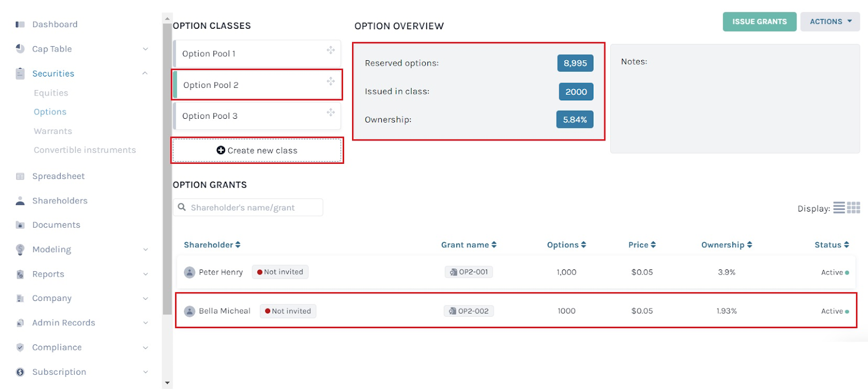Viewport: 868px width, 391px height.
Task: Click the Peter Henry shareholder name
Action: (221, 272)
